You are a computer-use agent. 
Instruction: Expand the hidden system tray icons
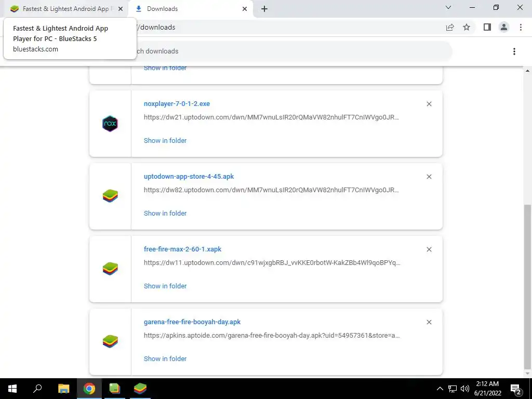[x=440, y=389]
